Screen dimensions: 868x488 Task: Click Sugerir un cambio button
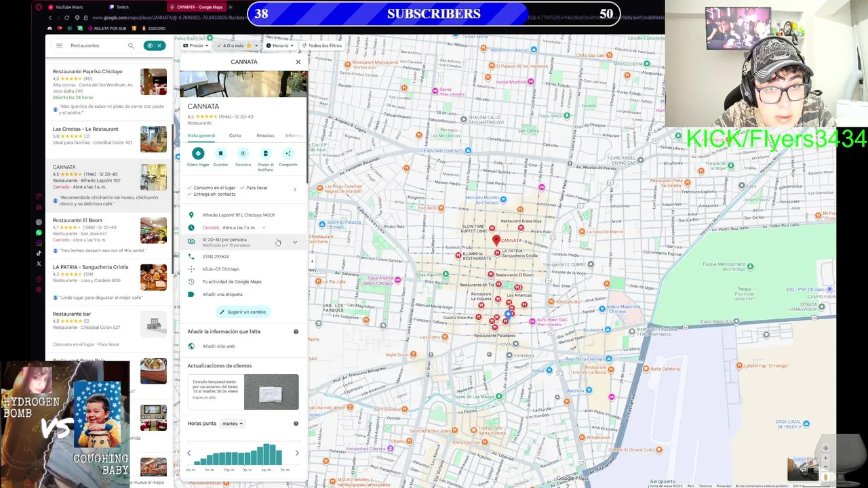pyautogui.click(x=243, y=312)
